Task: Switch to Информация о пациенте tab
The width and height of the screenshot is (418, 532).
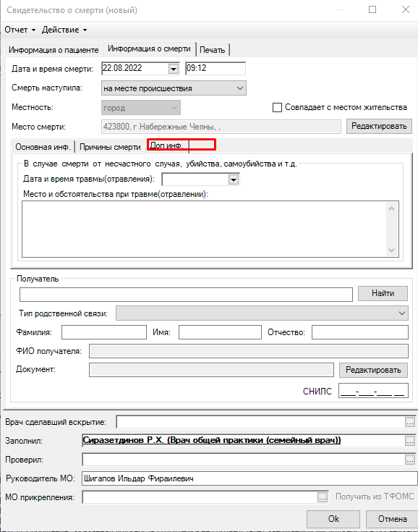Action: pos(54,50)
